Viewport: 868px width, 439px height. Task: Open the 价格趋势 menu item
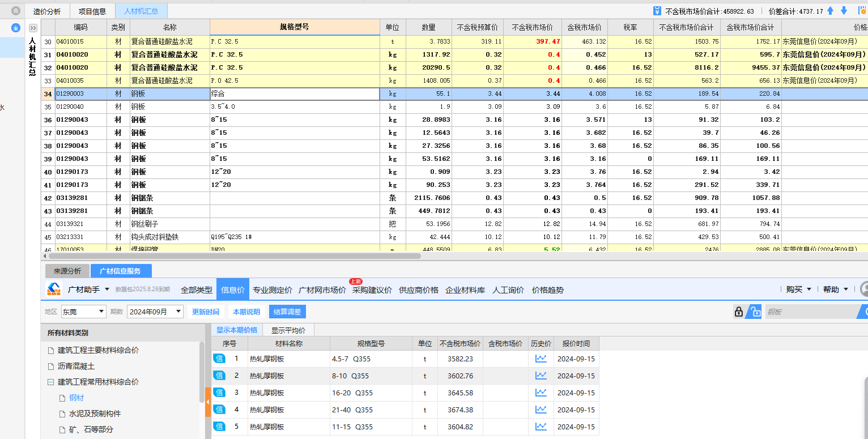(548, 290)
